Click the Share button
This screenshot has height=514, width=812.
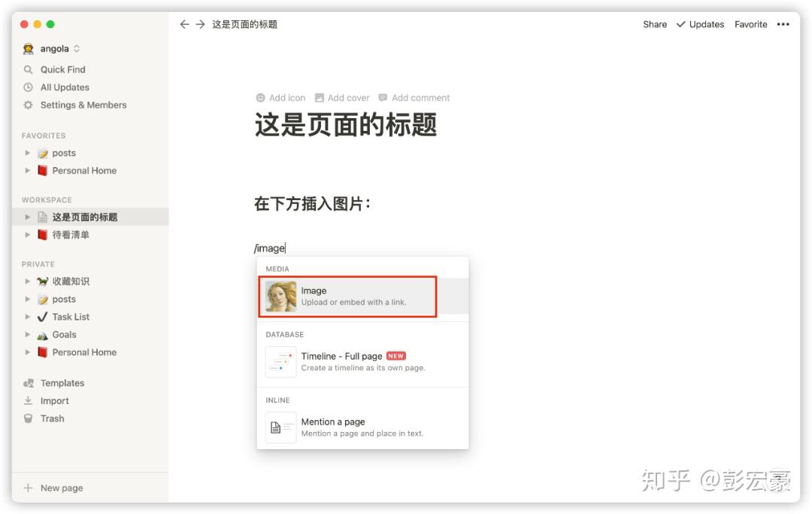coord(655,24)
